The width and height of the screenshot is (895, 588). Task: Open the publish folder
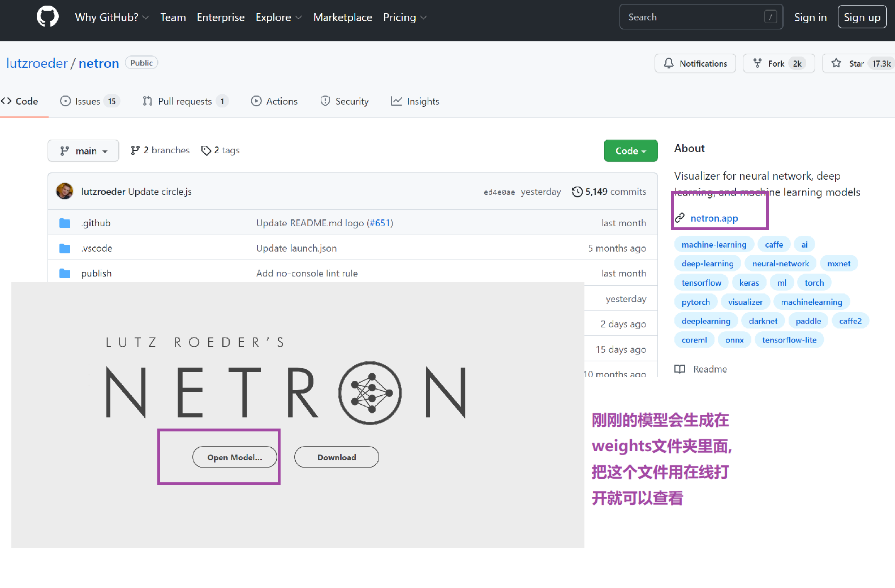coord(96,274)
